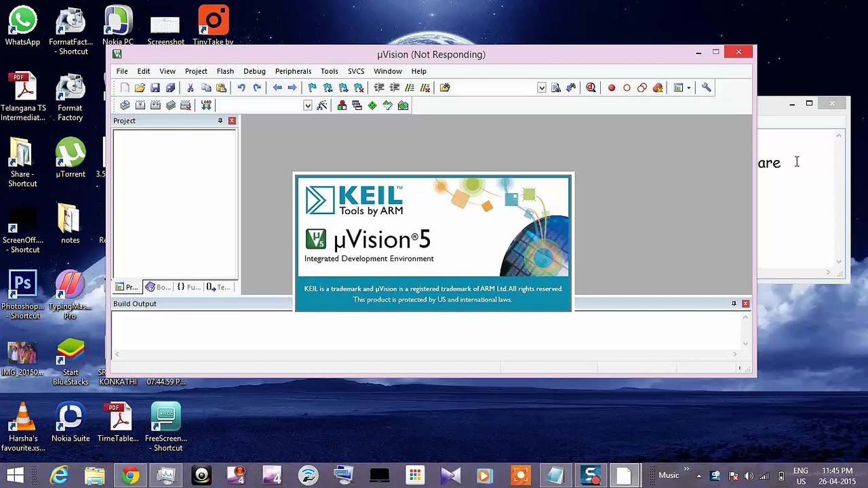Go to the next bookmark
The height and width of the screenshot is (488, 868).
pyautogui.click(x=343, y=87)
